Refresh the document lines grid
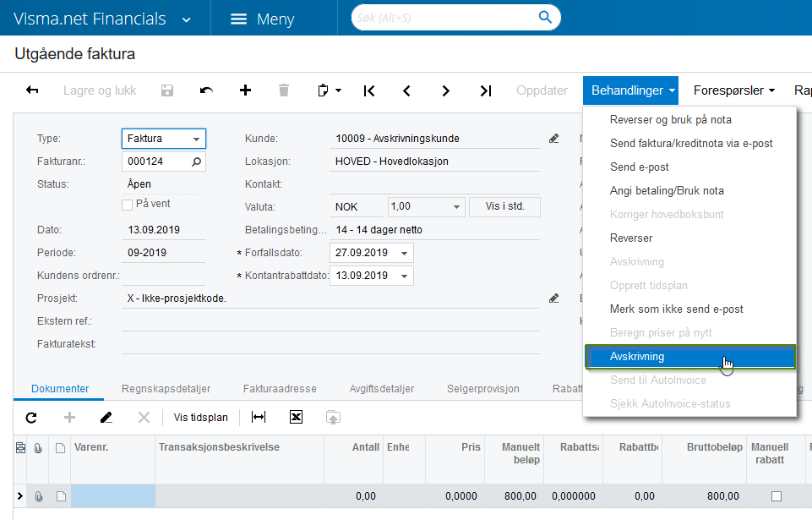Viewport: 812px width, 520px height. coord(31,417)
